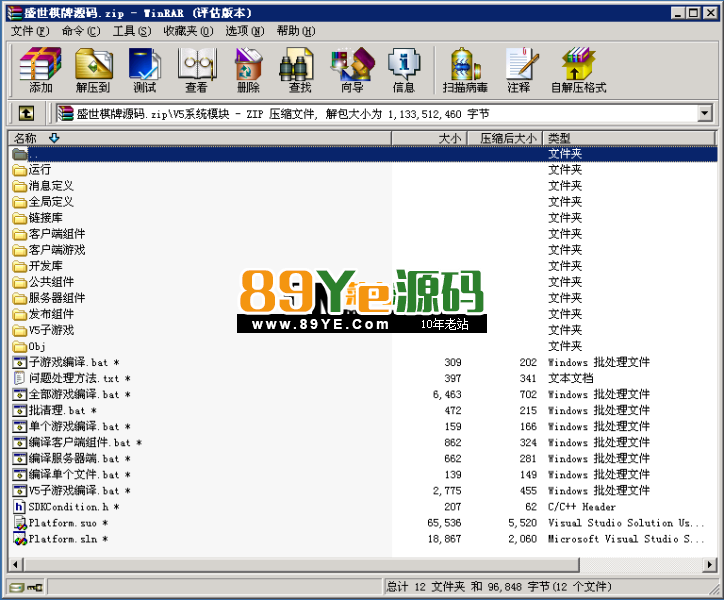Select 编译单个文件.bat file
The width and height of the screenshot is (724, 600).
(x=72, y=475)
